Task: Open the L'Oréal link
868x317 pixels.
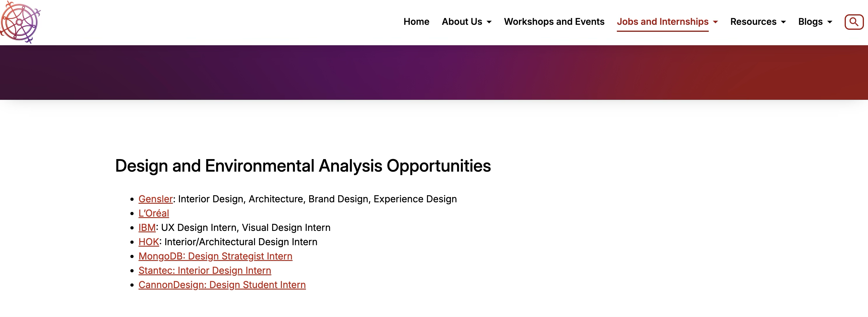Action: click(154, 213)
